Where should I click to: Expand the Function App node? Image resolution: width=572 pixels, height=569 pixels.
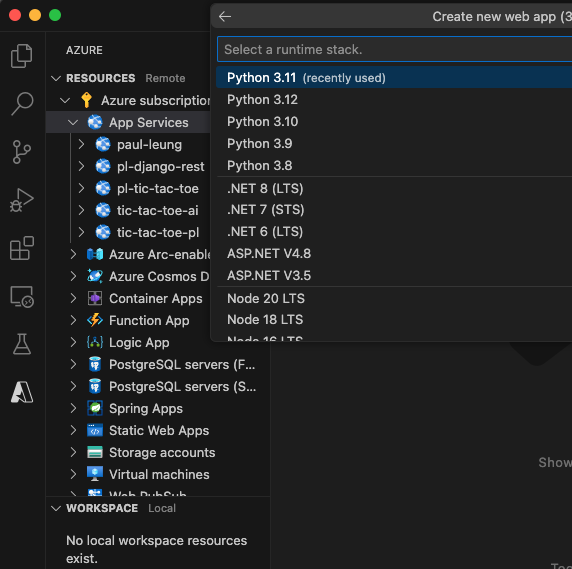pos(73,320)
